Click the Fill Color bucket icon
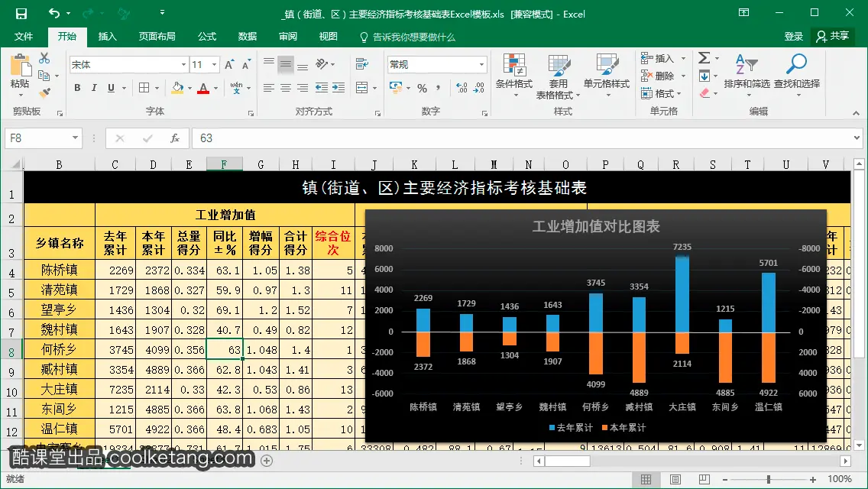The width and height of the screenshot is (868, 489). (x=177, y=88)
